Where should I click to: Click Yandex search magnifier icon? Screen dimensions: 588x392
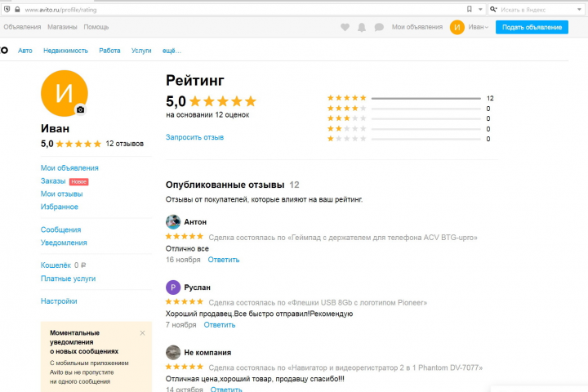point(493,9)
